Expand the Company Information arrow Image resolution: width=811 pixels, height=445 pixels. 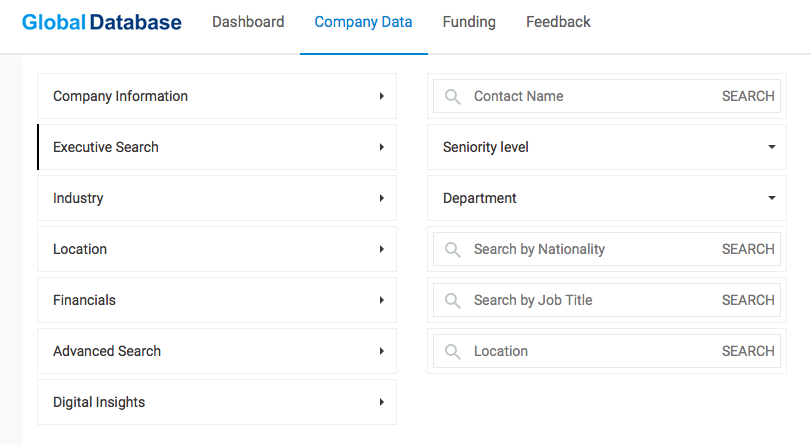pyautogui.click(x=382, y=97)
